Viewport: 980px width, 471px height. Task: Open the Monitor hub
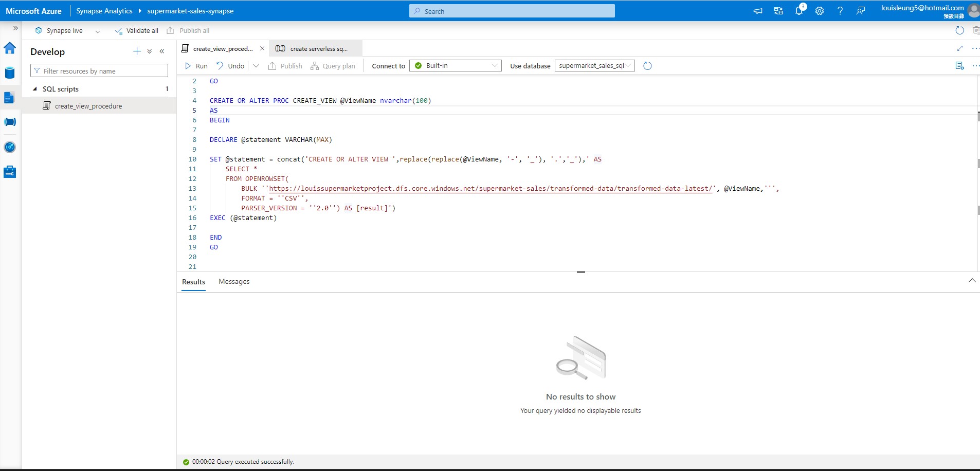[9, 147]
